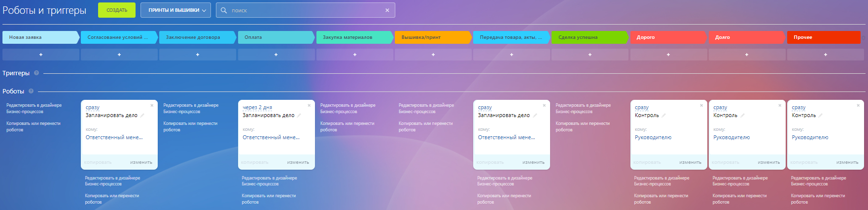Select the Закупка материалов stage header
The image size is (868, 210).
point(355,37)
